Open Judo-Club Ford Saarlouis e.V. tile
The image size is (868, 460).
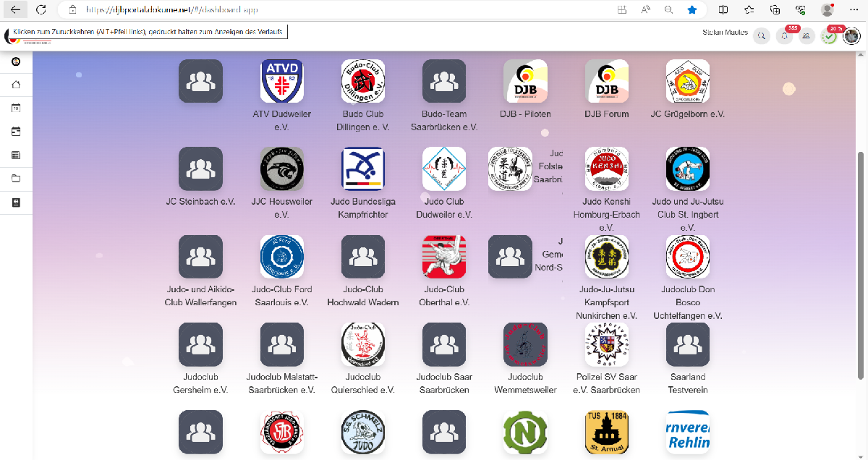coord(282,257)
